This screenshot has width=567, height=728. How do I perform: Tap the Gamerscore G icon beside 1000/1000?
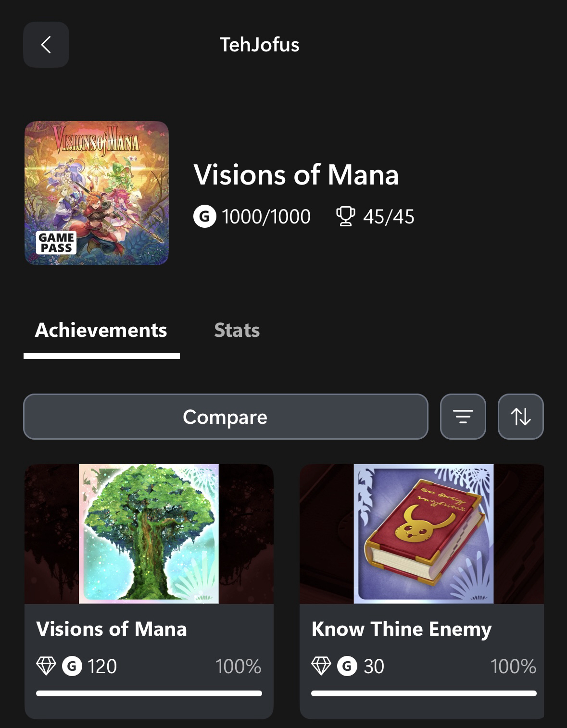coord(204,216)
